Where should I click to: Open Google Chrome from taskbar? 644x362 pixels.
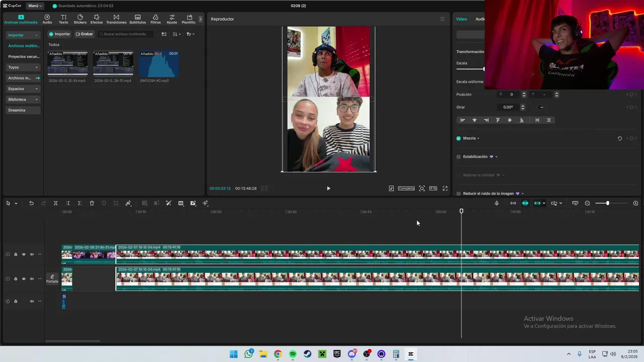pos(278,354)
